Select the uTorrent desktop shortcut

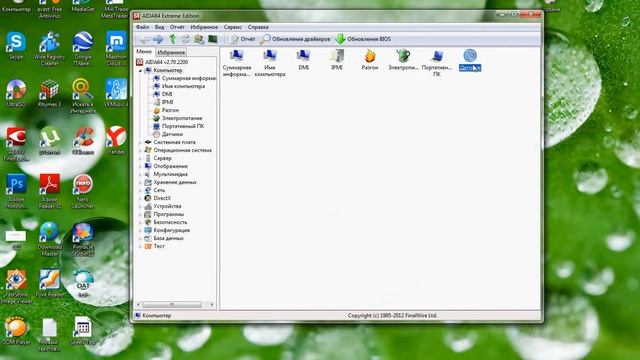coord(49,141)
